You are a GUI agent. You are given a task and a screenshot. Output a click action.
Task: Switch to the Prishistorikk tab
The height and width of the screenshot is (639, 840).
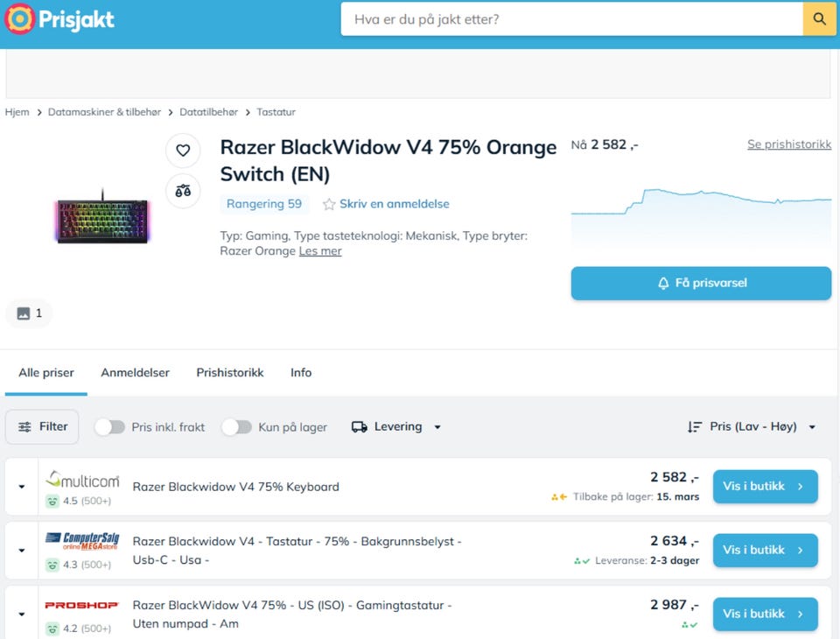click(230, 373)
